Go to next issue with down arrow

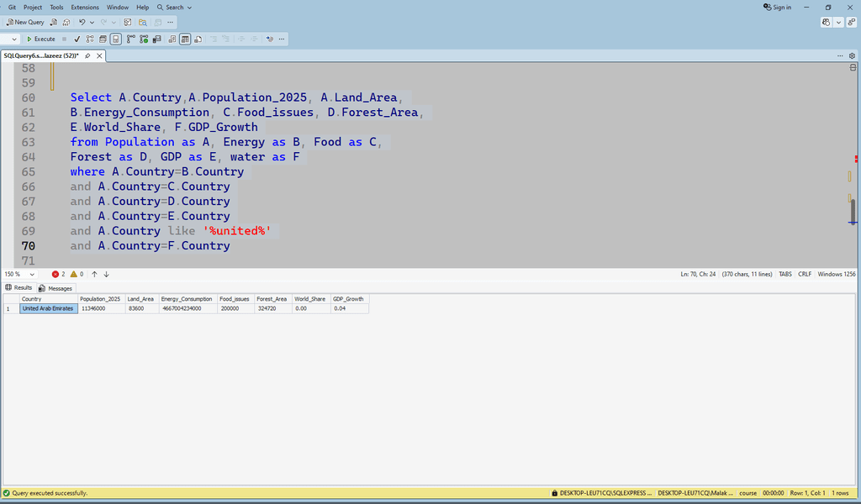[x=106, y=274]
